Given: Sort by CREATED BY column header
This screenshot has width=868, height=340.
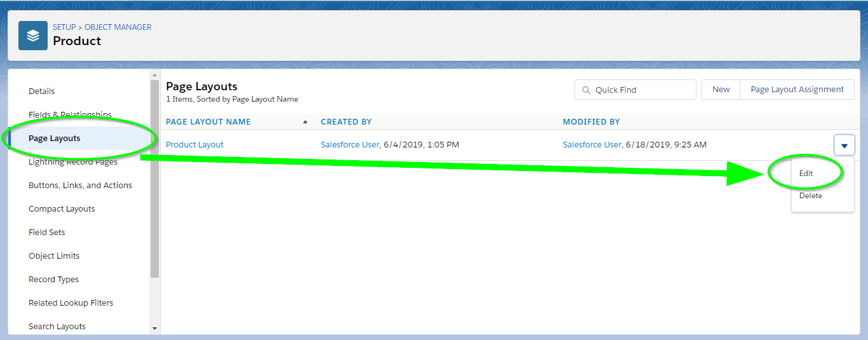Looking at the screenshot, I should tap(346, 121).
